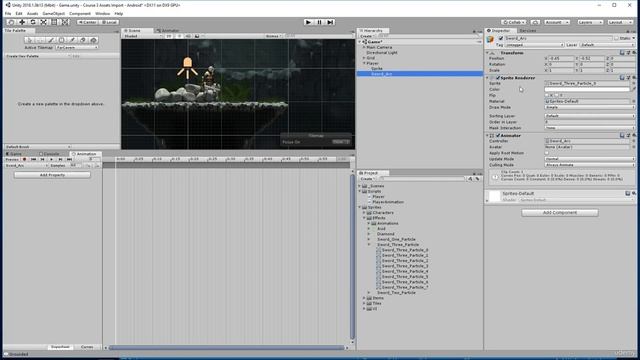Select the Rotate tool in main toolbar
Viewport: 640px width, 360px height.
point(33,22)
